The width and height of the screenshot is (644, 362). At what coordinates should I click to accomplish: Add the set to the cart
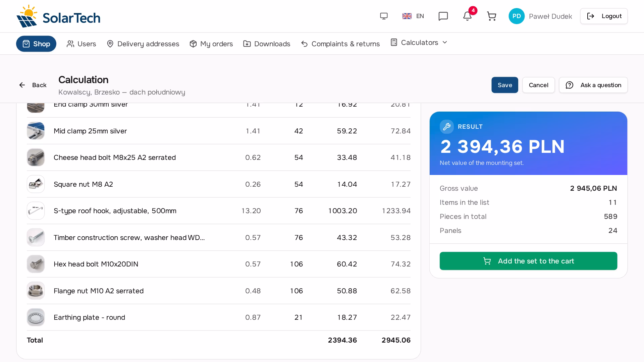point(528,261)
